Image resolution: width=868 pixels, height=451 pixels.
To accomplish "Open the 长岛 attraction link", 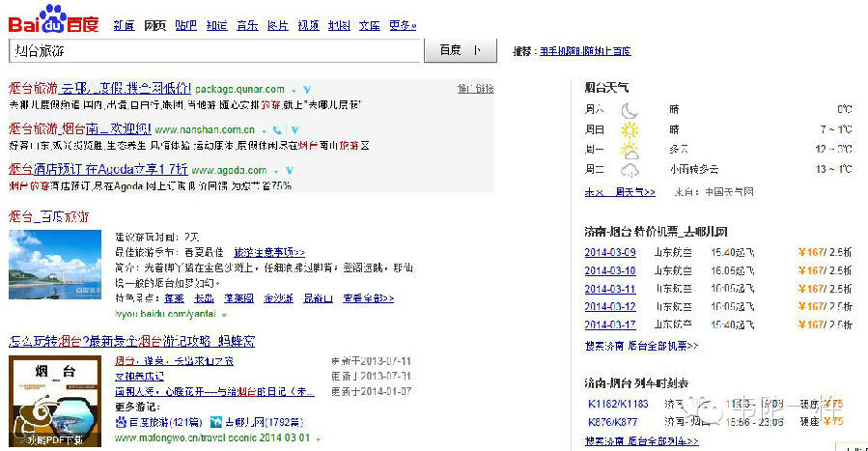I will coord(205,298).
